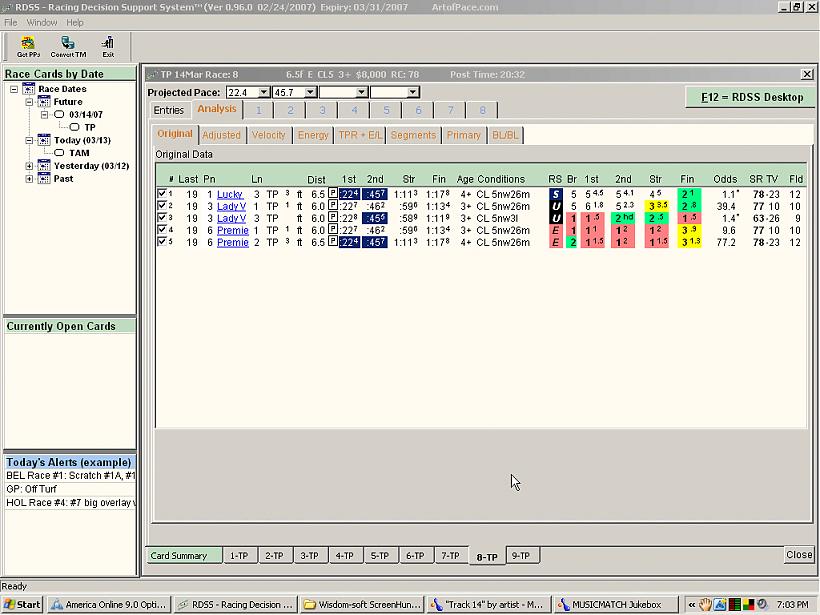Image resolution: width=820 pixels, height=615 pixels.
Task: Expand the Past tree node
Action: pyautogui.click(x=29, y=179)
